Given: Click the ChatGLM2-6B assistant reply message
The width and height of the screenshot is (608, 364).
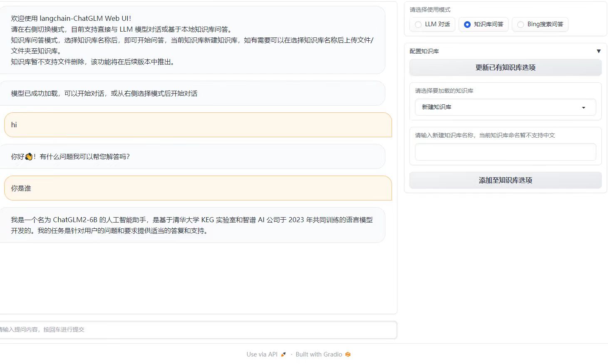Looking at the screenshot, I should pyautogui.click(x=192, y=225).
